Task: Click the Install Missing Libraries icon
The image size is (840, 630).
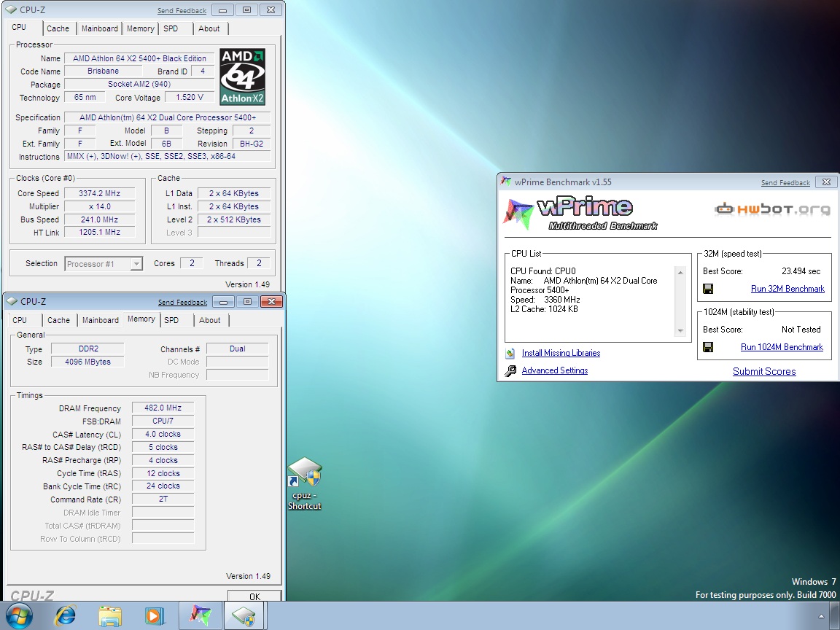Action: click(510, 353)
